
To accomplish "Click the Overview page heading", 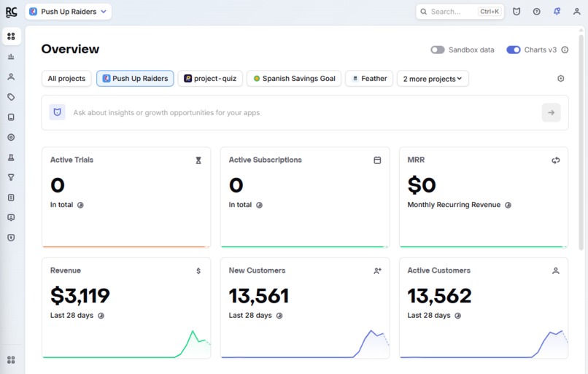I will pyautogui.click(x=70, y=49).
